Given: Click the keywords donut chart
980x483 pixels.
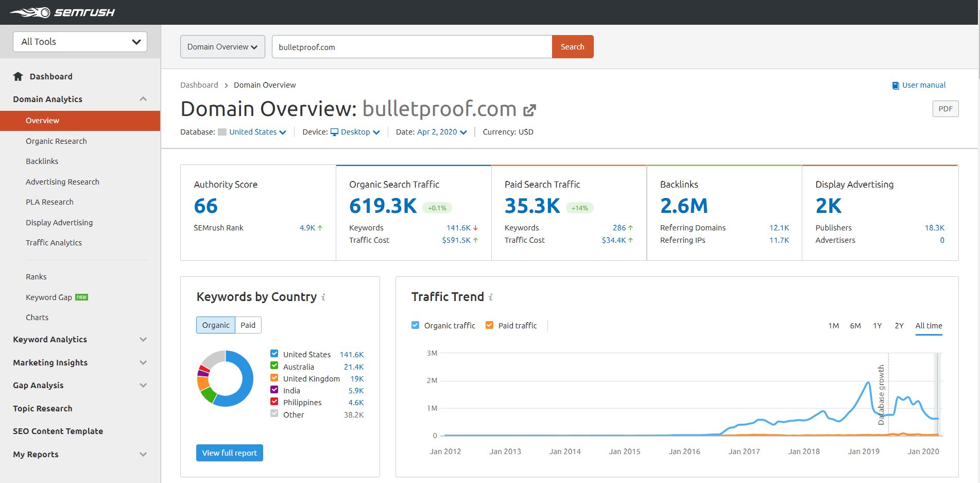Looking at the screenshot, I should click(225, 378).
